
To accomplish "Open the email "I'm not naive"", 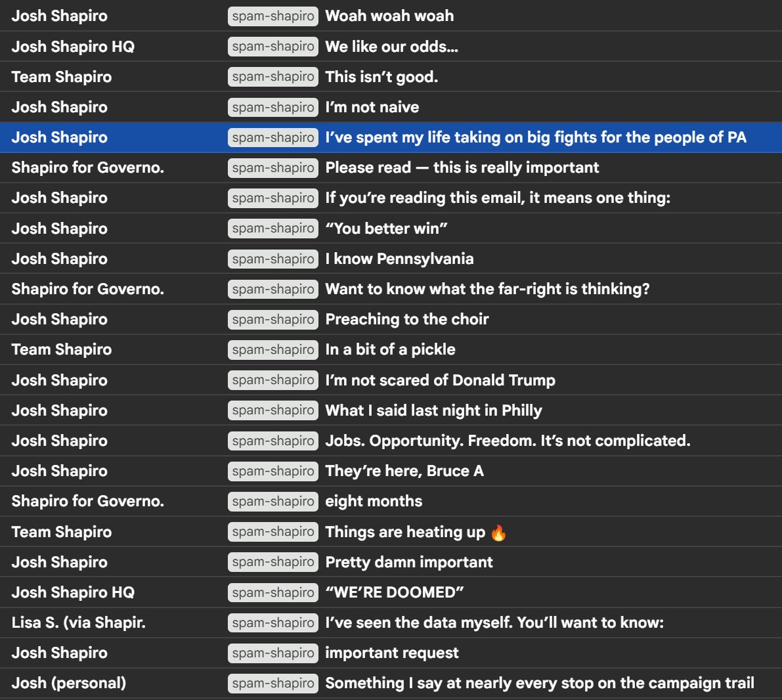I will (372, 107).
